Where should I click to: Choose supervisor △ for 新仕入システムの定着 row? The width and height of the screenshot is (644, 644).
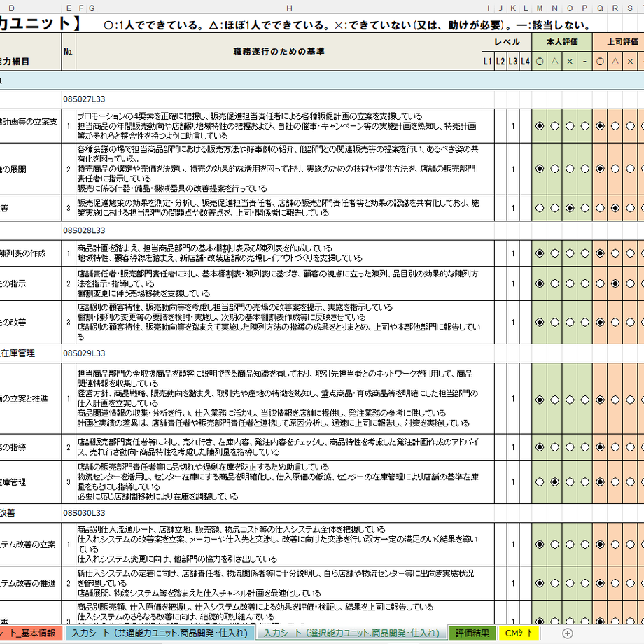[615, 583]
